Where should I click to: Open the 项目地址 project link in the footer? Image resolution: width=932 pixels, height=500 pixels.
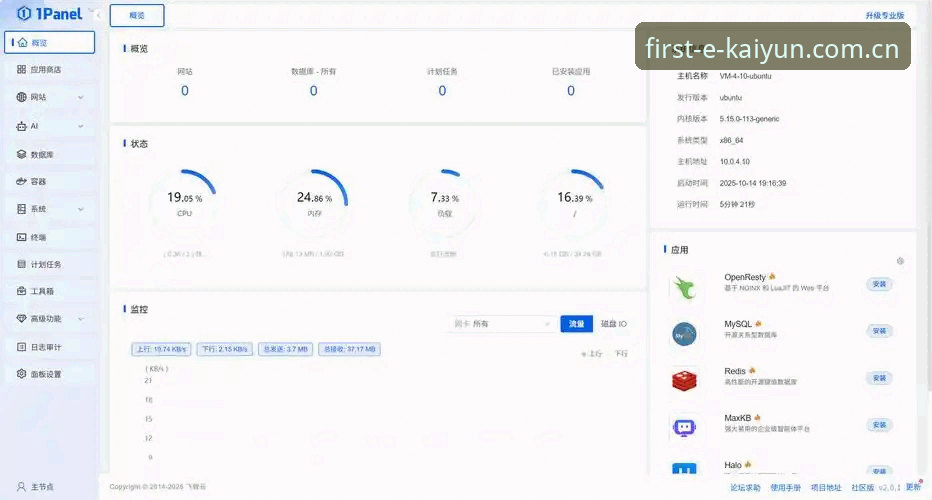tap(826, 488)
